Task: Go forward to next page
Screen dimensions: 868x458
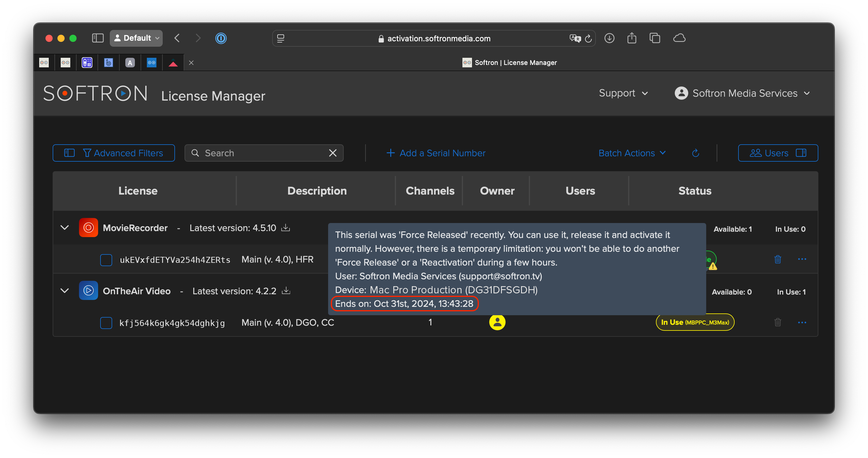Action: [x=198, y=38]
